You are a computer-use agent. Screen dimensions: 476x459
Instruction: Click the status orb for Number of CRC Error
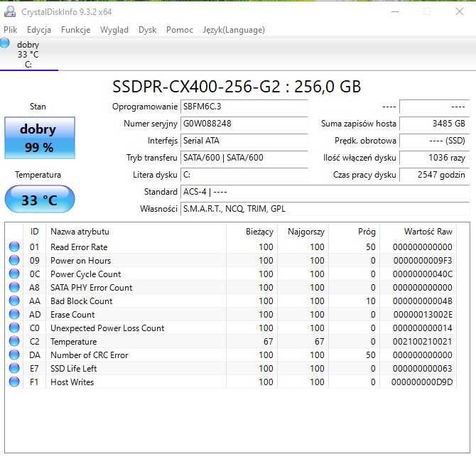click(14, 355)
